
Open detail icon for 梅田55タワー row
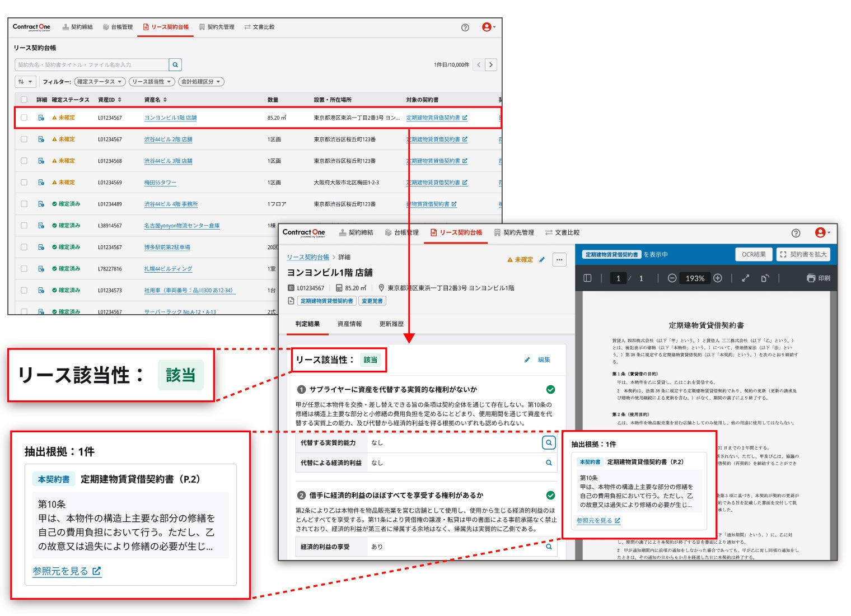coord(41,183)
